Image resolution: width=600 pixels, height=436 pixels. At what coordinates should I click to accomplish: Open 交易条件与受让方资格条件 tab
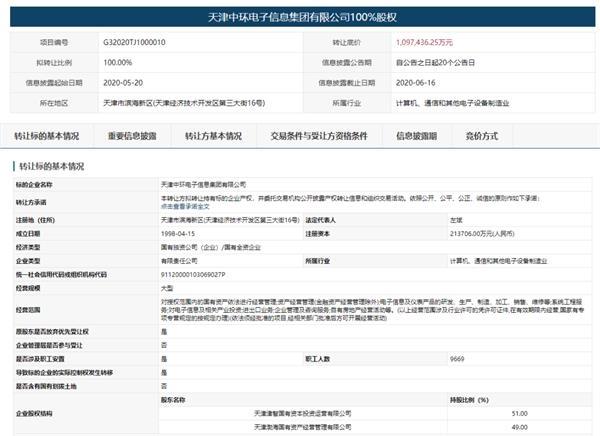[x=319, y=136]
